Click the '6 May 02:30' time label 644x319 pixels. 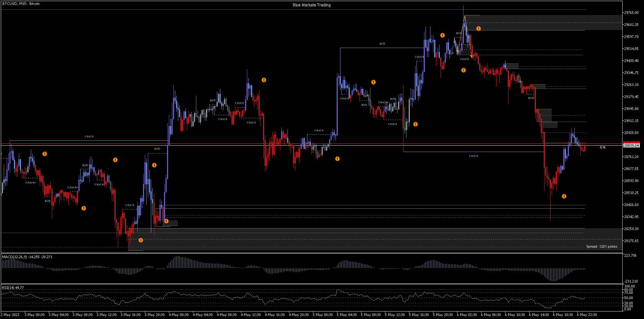pos(467,315)
